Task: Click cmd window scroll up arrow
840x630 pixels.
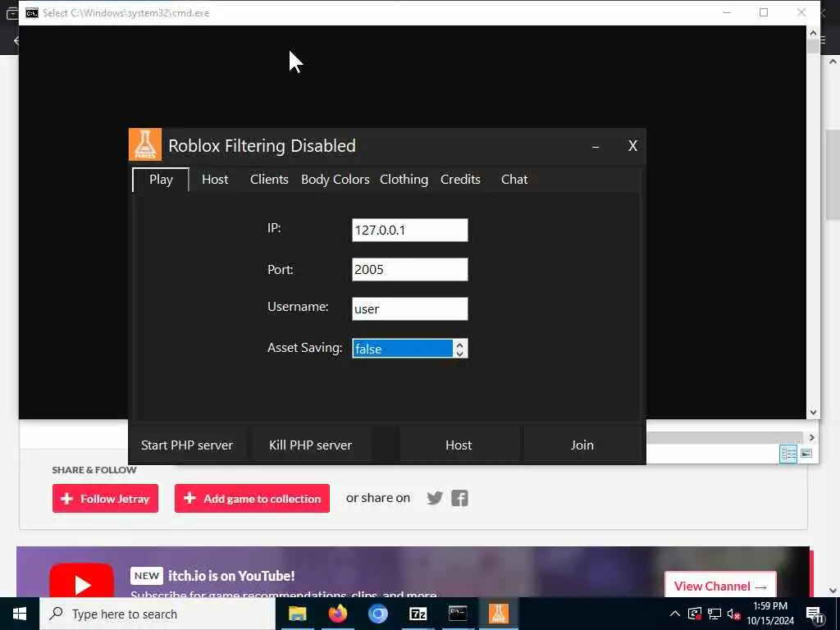Action: tap(813, 33)
